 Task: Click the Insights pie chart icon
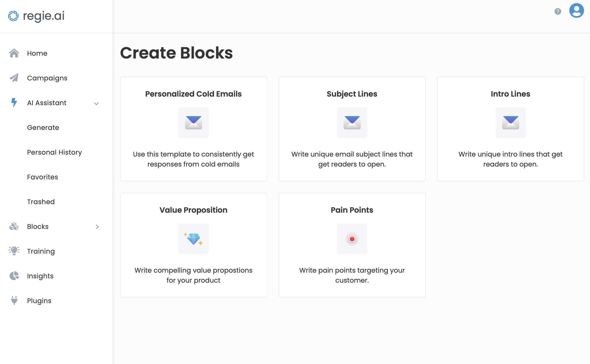point(14,276)
